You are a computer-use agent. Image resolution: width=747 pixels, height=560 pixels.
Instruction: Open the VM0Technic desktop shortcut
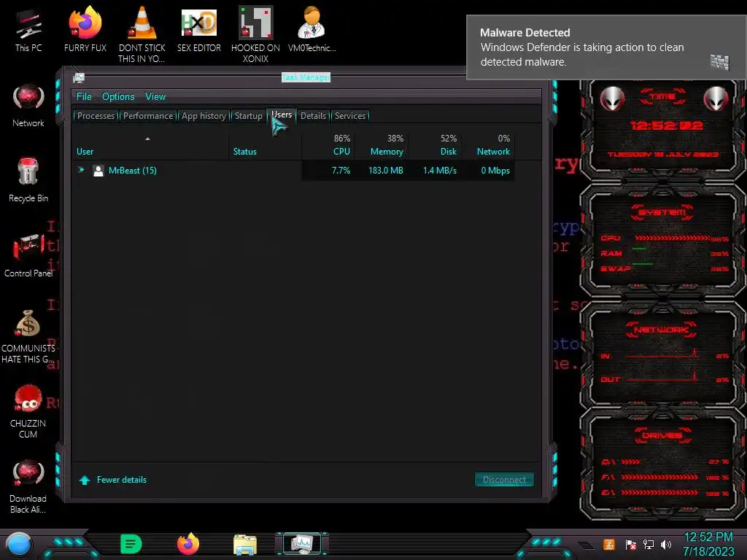click(x=311, y=28)
